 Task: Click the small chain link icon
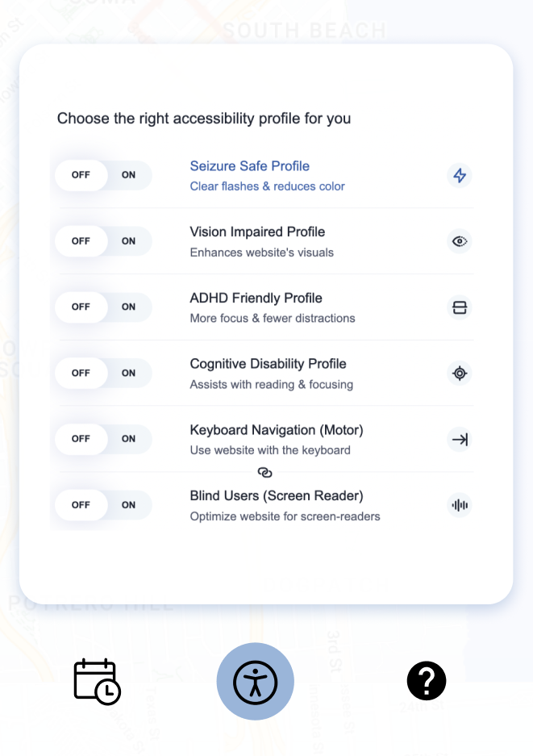click(x=265, y=472)
